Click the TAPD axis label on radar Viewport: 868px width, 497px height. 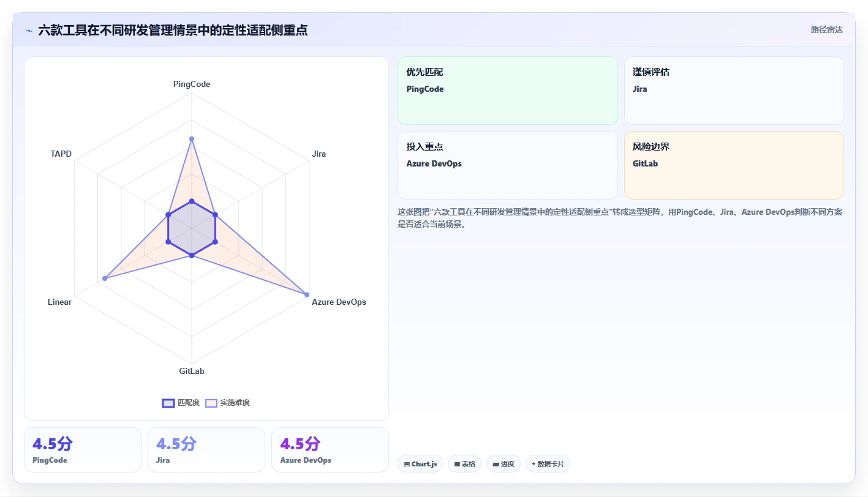(x=61, y=154)
